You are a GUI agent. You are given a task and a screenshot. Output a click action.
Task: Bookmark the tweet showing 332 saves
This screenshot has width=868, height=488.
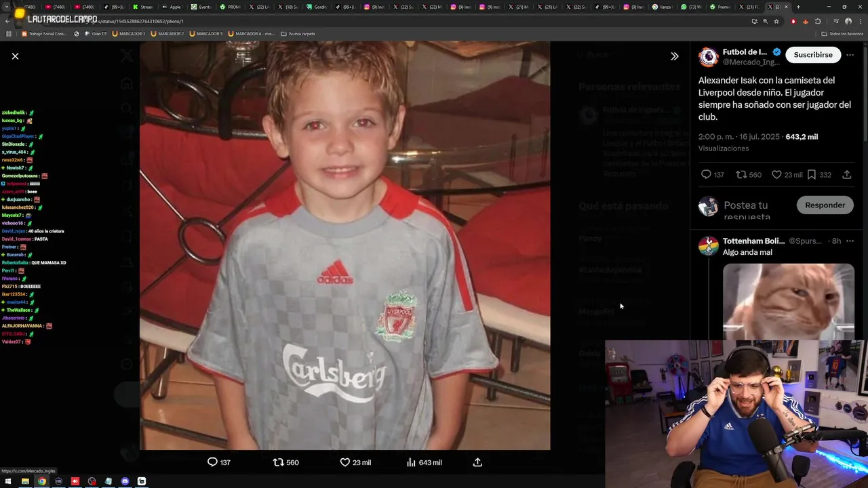(x=811, y=174)
